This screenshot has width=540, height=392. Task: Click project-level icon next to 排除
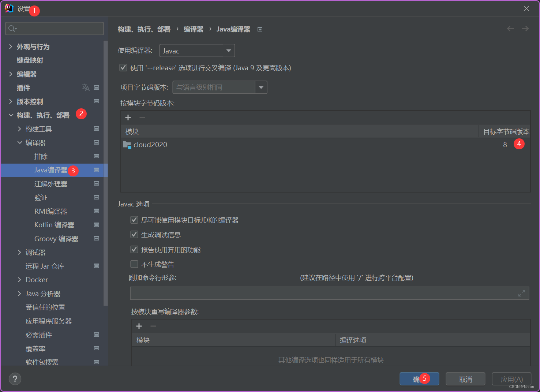tap(97, 156)
